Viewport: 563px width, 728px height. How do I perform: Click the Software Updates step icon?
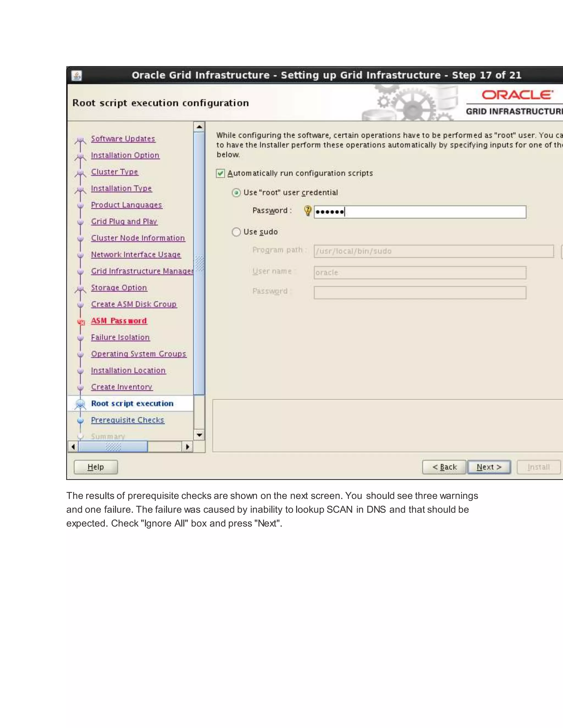80,141
